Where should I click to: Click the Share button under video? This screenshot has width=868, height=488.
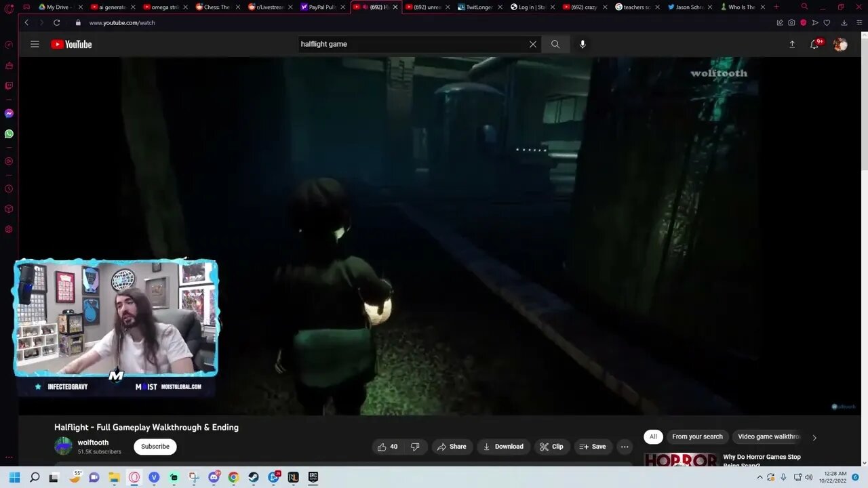(452, 447)
